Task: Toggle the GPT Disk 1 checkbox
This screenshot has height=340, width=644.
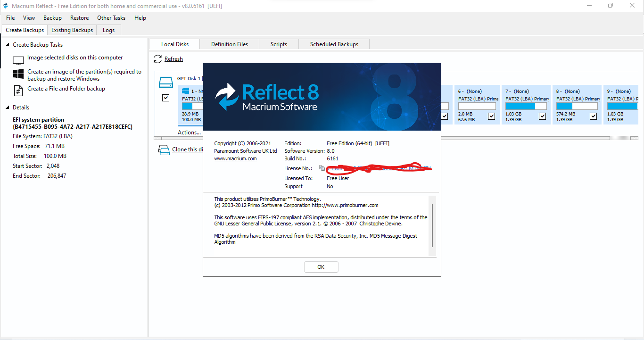Action: 165,98
